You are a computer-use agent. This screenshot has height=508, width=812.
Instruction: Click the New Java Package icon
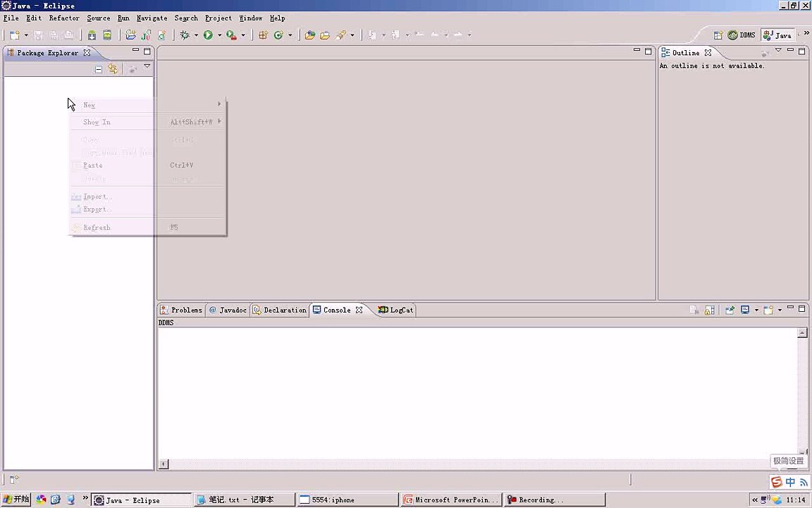coord(263,35)
